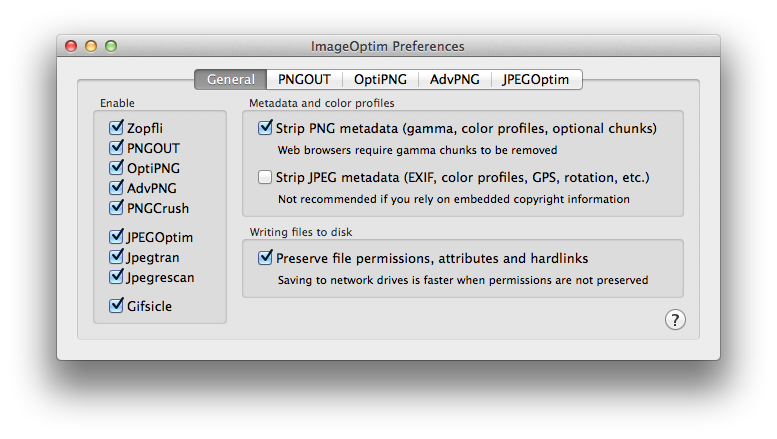The image size is (777, 439).
Task: Switch to the General tab
Action: (x=230, y=79)
